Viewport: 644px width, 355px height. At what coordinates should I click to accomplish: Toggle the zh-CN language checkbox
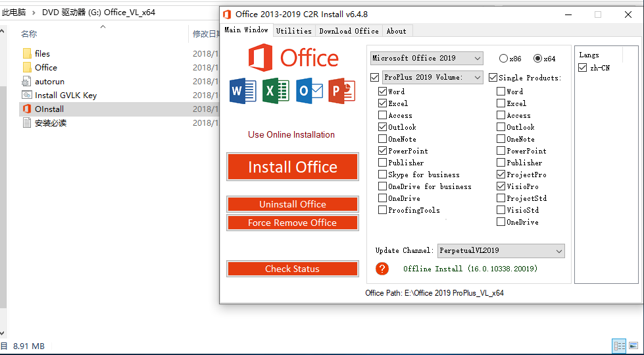582,68
